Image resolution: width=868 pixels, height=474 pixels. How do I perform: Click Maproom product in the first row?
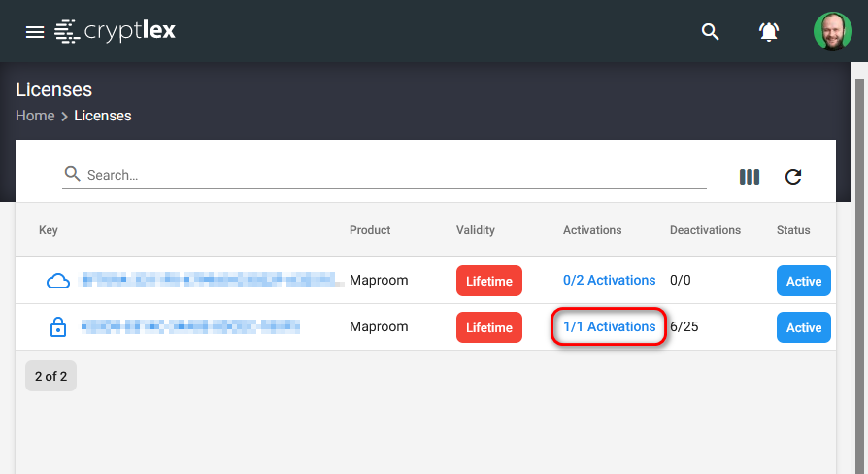tap(379, 280)
